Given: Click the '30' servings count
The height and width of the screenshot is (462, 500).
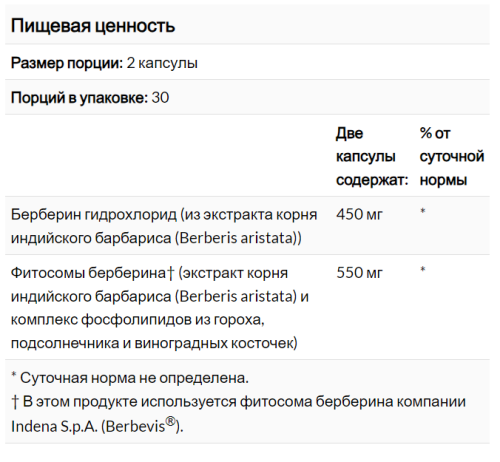Looking at the screenshot, I should pos(160,98).
